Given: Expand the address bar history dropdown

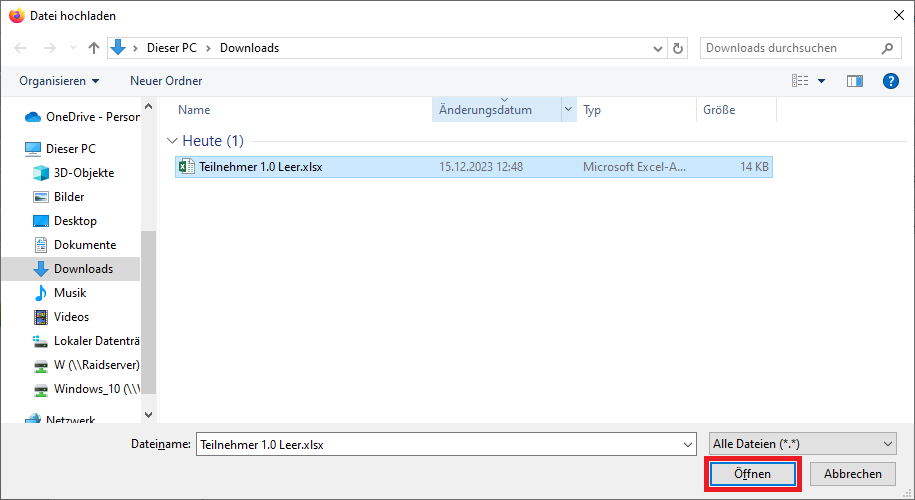Looking at the screenshot, I should (658, 48).
